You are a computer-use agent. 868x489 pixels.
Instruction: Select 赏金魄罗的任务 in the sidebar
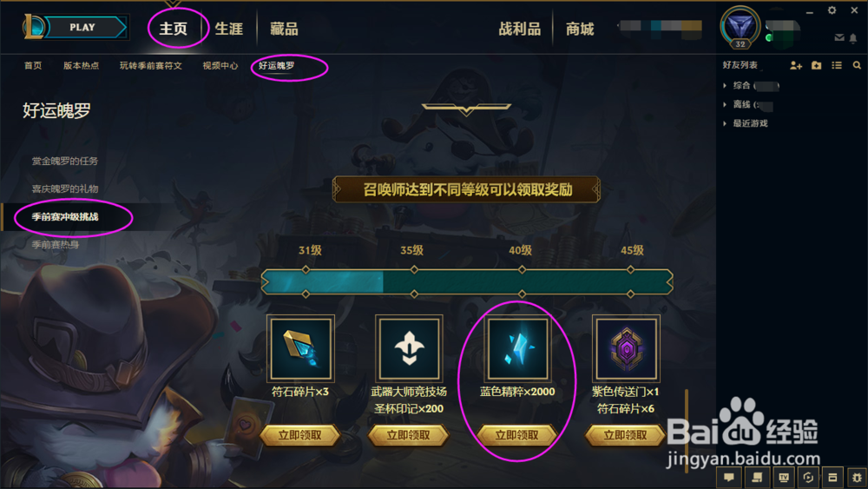(65, 161)
